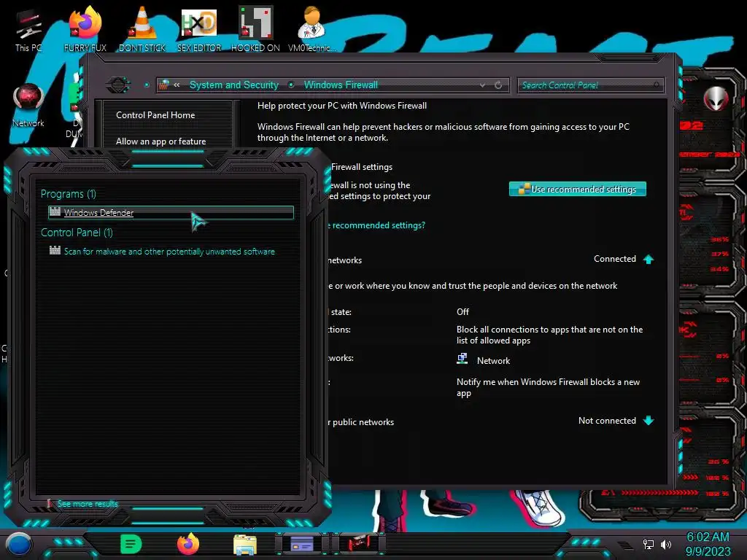This screenshot has height=560, width=747.
Task: Open Allow an app or feature link
Action: [x=161, y=141]
